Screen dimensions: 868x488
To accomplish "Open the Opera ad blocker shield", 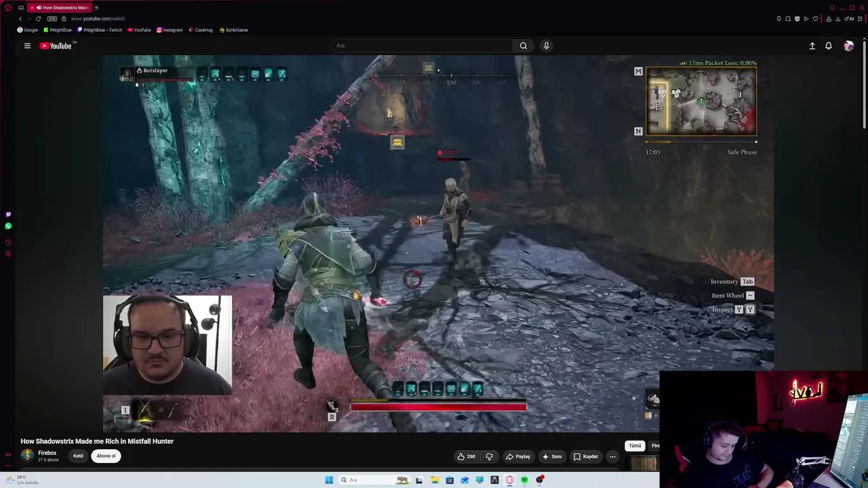I will tap(797, 19).
